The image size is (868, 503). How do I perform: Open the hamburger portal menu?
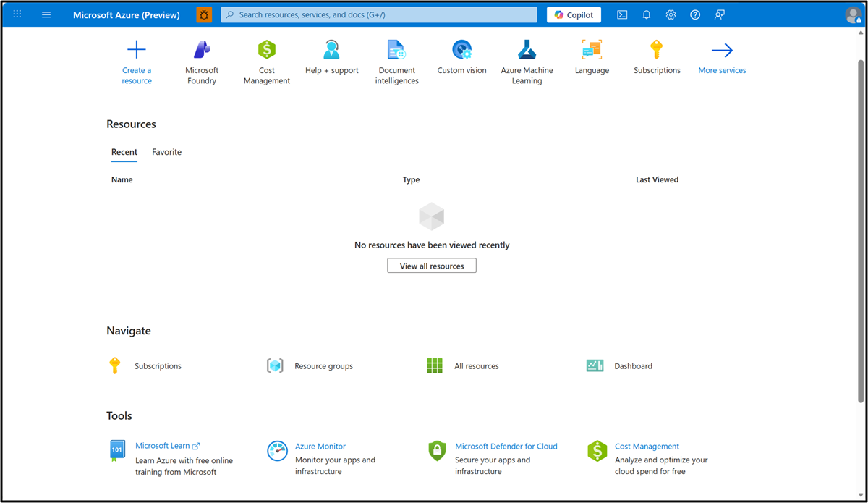[x=46, y=14]
